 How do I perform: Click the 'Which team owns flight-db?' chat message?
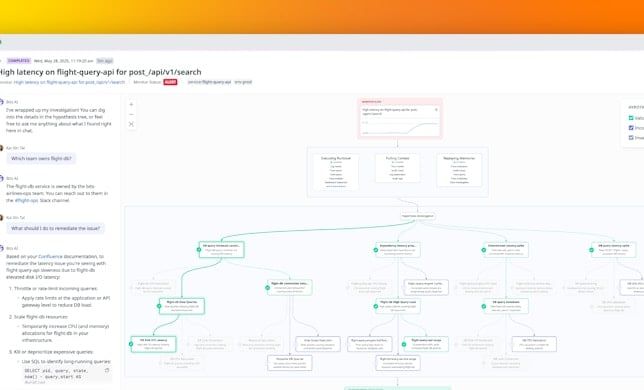click(41, 158)
